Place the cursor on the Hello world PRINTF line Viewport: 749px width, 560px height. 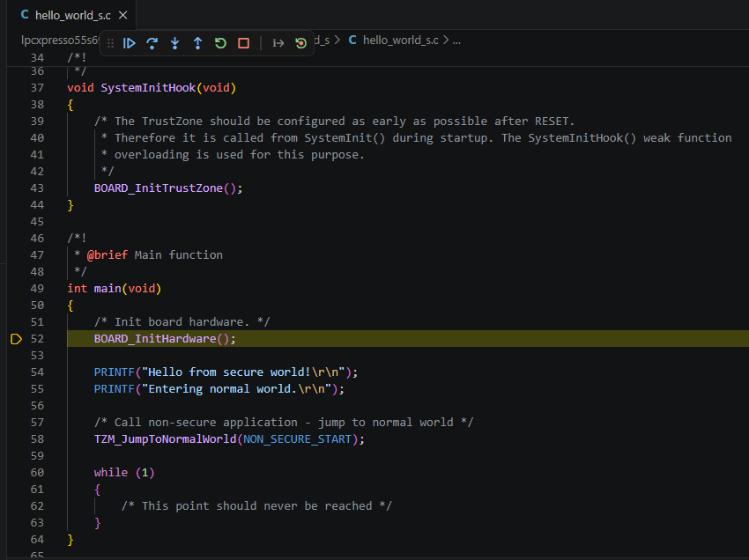coord(220,372)
